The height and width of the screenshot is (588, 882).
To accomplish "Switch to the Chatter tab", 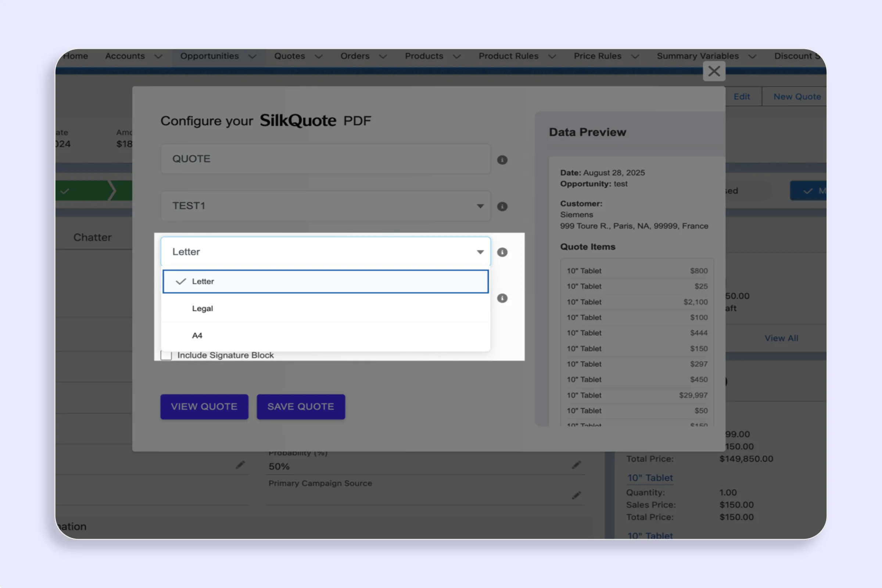I will coord(92,237).
